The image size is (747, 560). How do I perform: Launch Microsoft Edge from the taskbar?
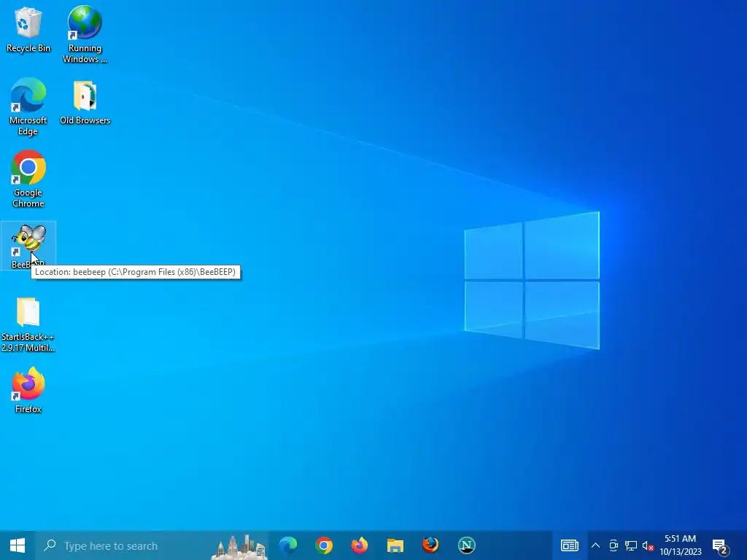click(287, 545)
